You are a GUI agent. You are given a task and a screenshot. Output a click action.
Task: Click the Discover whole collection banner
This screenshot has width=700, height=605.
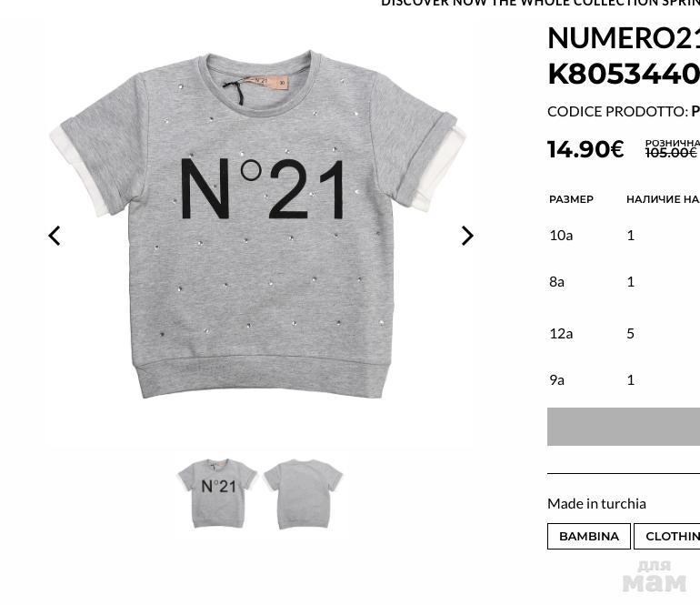[540, 3]
